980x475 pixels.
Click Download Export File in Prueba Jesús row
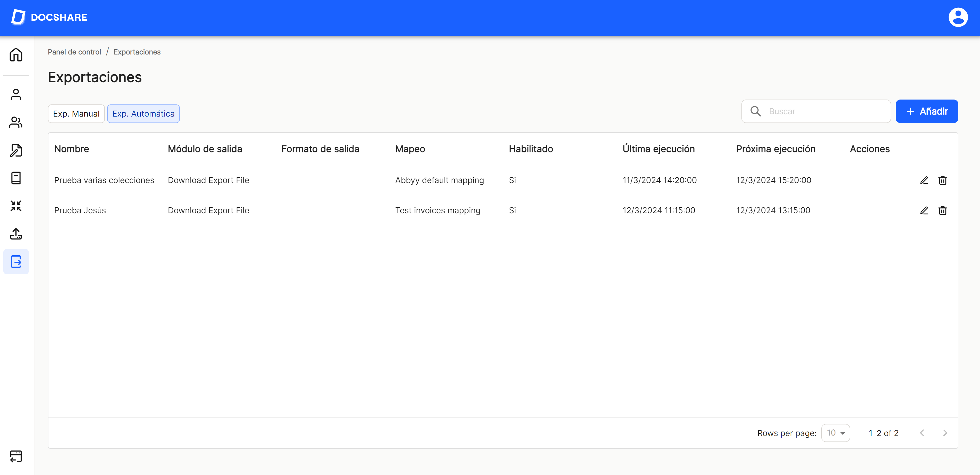pos(208,210)
